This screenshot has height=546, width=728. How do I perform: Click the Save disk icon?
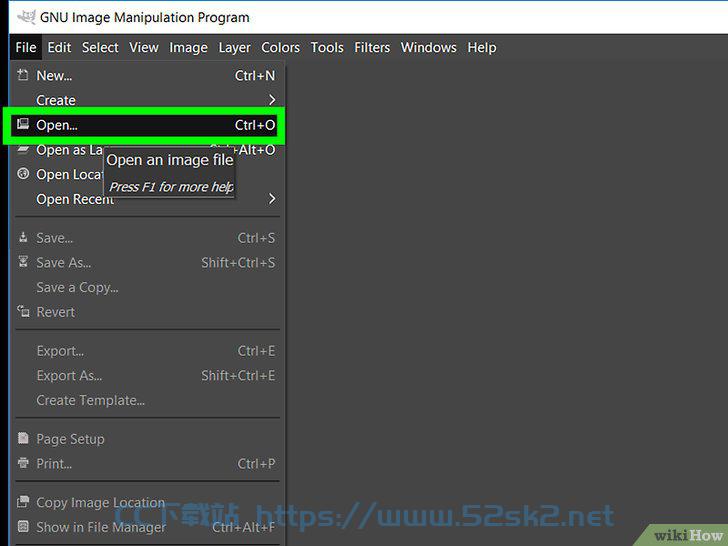point(23,238)
